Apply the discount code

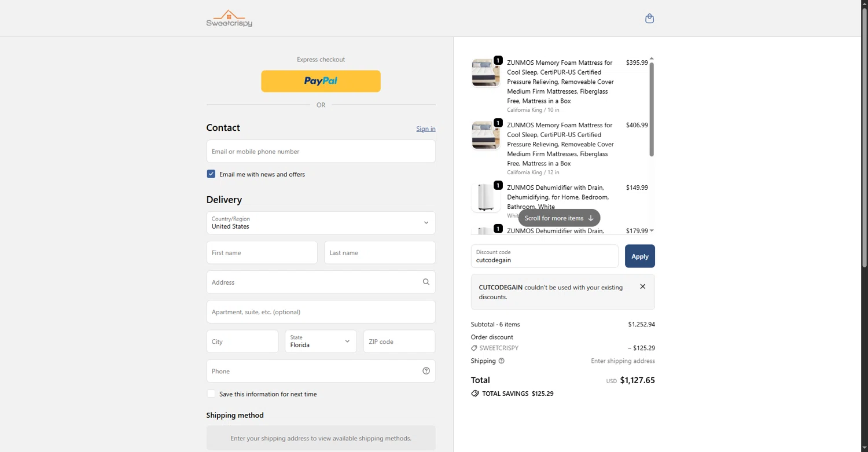coord(639,256)
